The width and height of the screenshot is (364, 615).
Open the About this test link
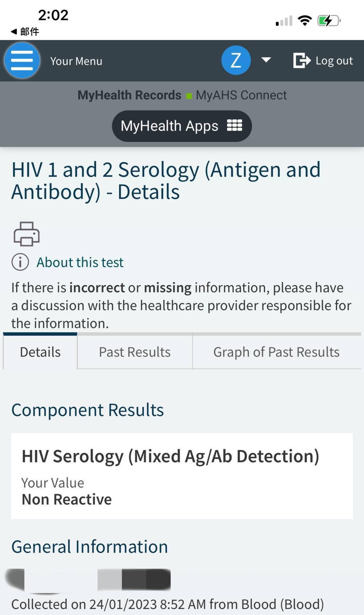click(x=80, y=262)
